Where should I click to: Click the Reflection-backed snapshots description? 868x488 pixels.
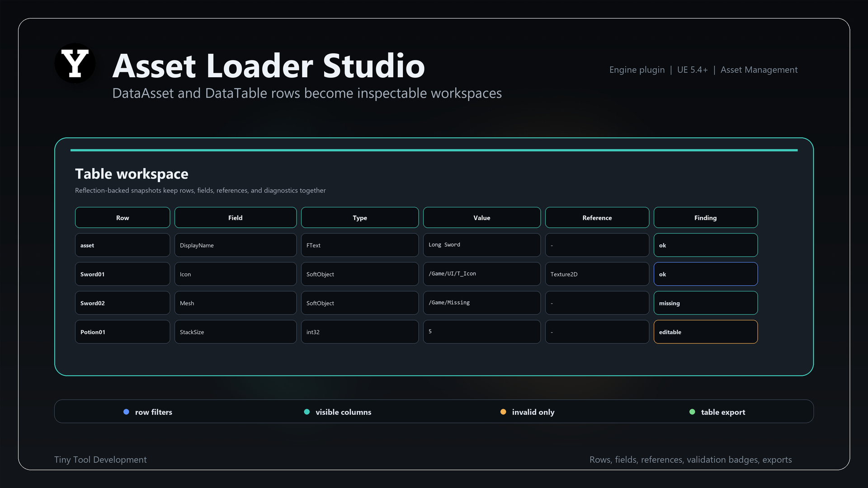pyautogui.click(x=200, y=190)
